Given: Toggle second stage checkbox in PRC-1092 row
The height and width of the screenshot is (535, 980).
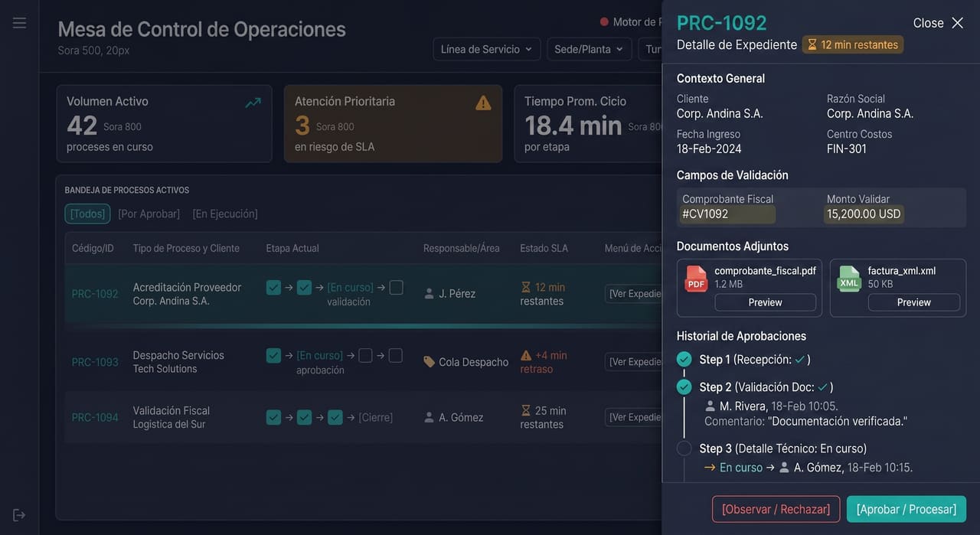Looking at the screenshot, I should tap(304, 287).
